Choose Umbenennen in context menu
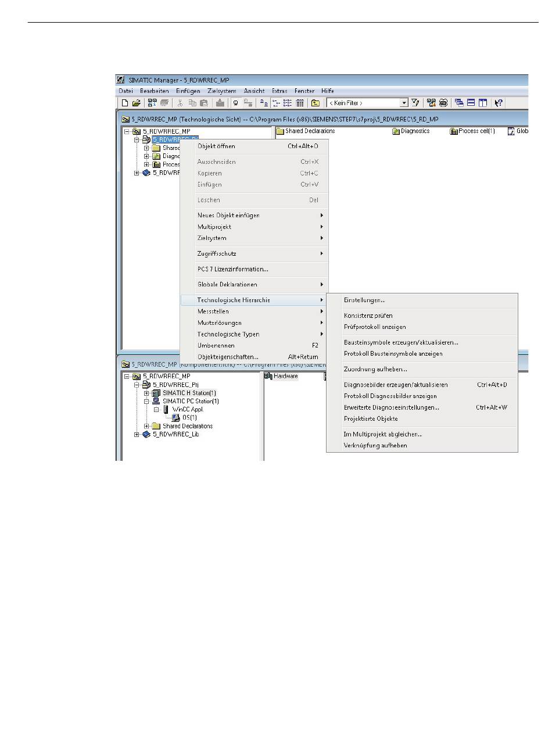Image resolution: width=552 pixels, height=756 pixels. pos(255,346)
